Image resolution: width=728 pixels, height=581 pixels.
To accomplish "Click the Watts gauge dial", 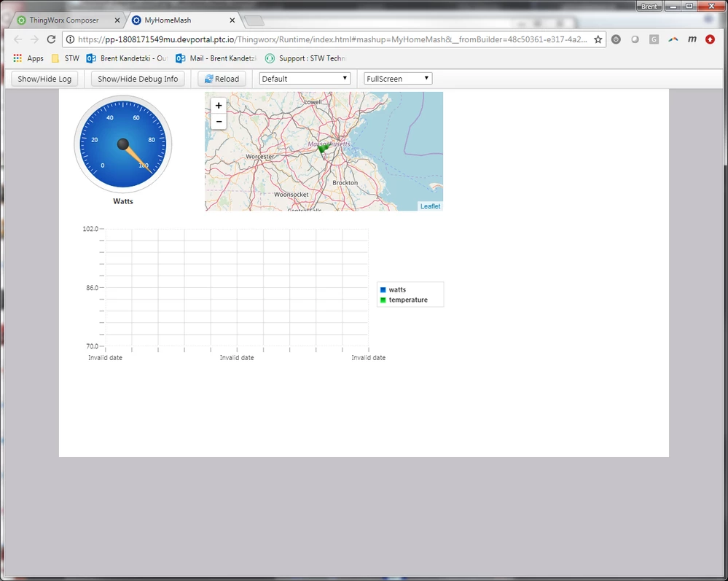I will click(123, 144).
